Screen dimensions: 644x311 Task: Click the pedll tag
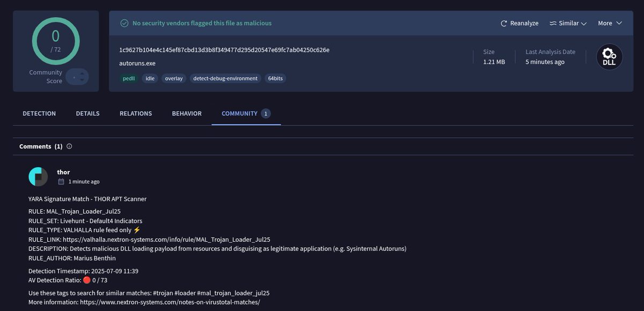click(x=129, y=78)
